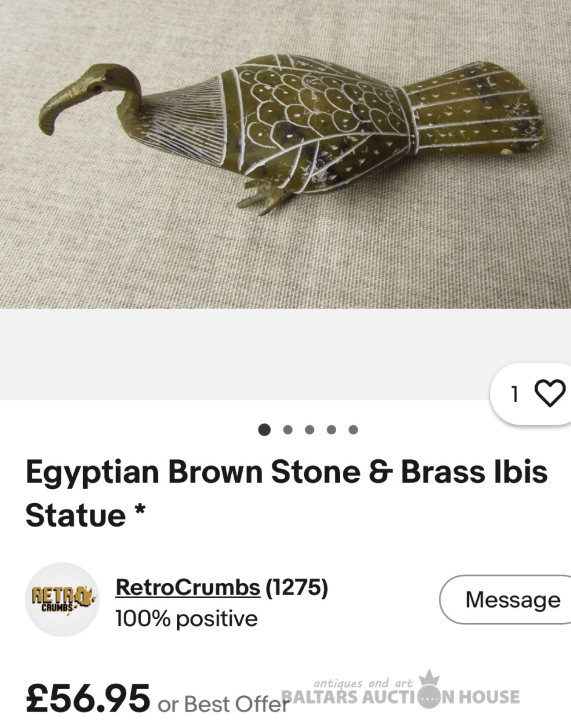Click the round dotted O in AUCTION watermark
The image size is (571, 728).
click(x=429, y=698)
